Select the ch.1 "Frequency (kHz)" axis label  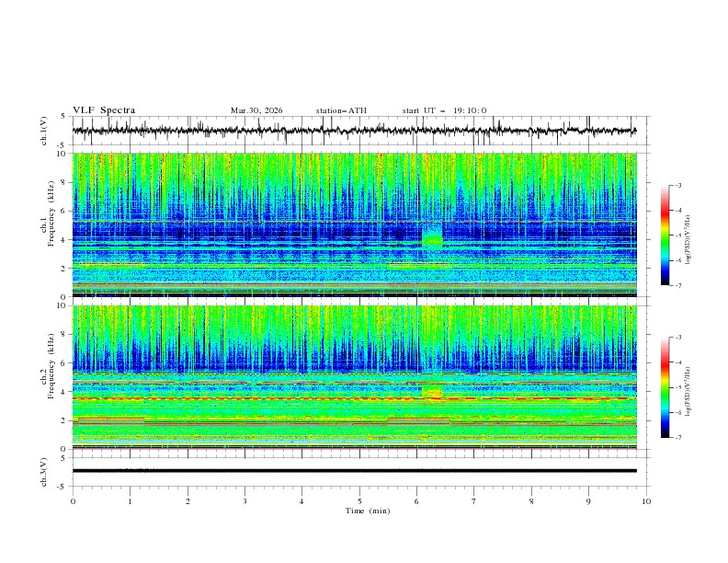(51, 213)
